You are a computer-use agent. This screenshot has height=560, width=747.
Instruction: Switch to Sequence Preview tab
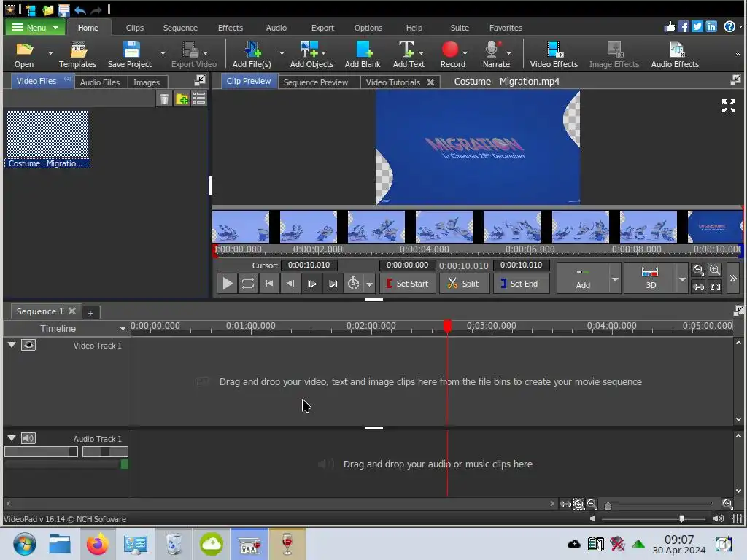click(x=315, y=82)
